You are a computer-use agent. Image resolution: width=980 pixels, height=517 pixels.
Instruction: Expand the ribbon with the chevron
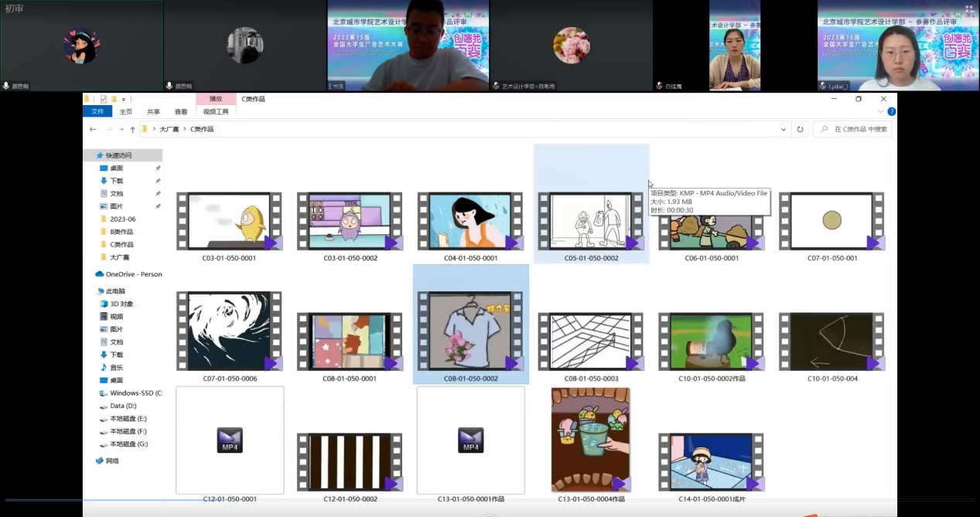click(880, 111)
